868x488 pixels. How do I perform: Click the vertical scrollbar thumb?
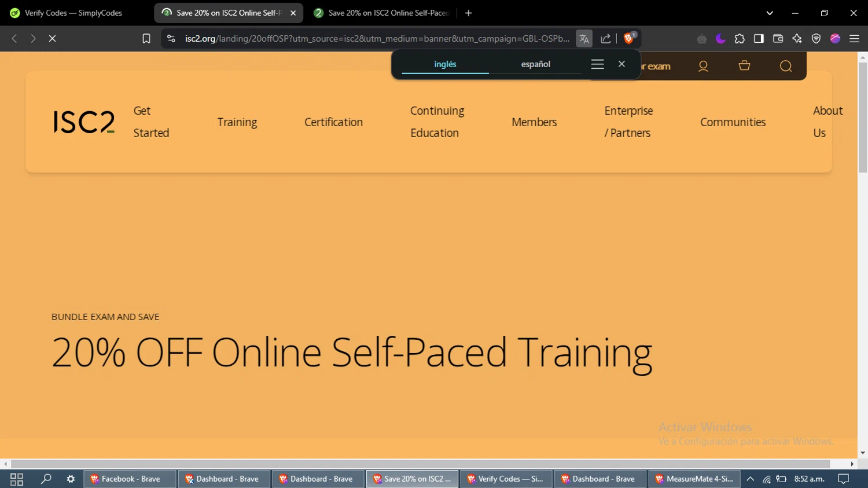(863, 117)
